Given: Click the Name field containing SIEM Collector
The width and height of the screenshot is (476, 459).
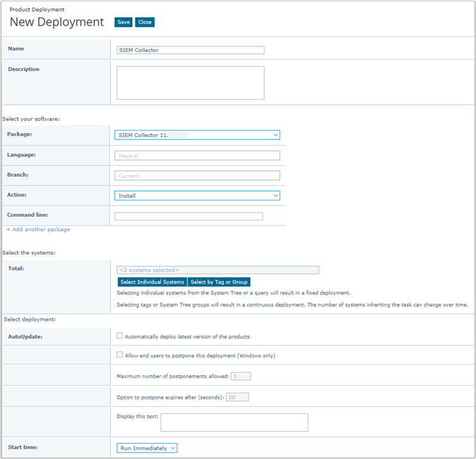Looking at the screenshot, I should point(190,50).
